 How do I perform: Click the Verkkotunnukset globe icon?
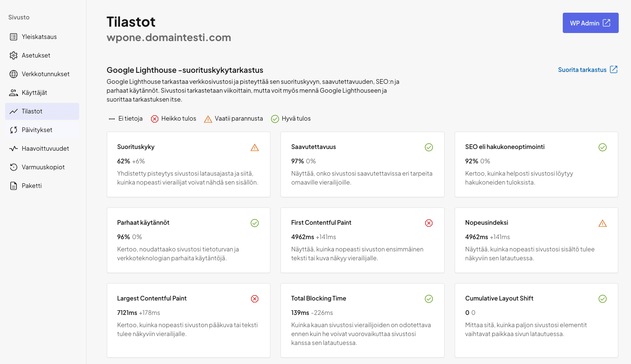pyautogui.click(x=14, y=74)
